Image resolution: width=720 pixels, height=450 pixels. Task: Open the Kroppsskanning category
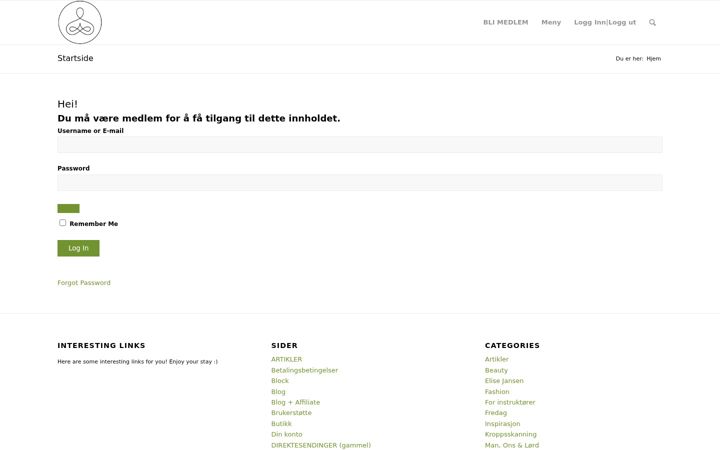click(x=511, y=434)
